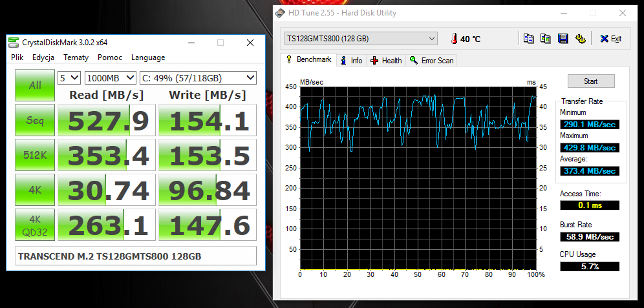Click the Seq write value 154.1
The height and width of the screenshot is (308, 644).
(208, 120)
